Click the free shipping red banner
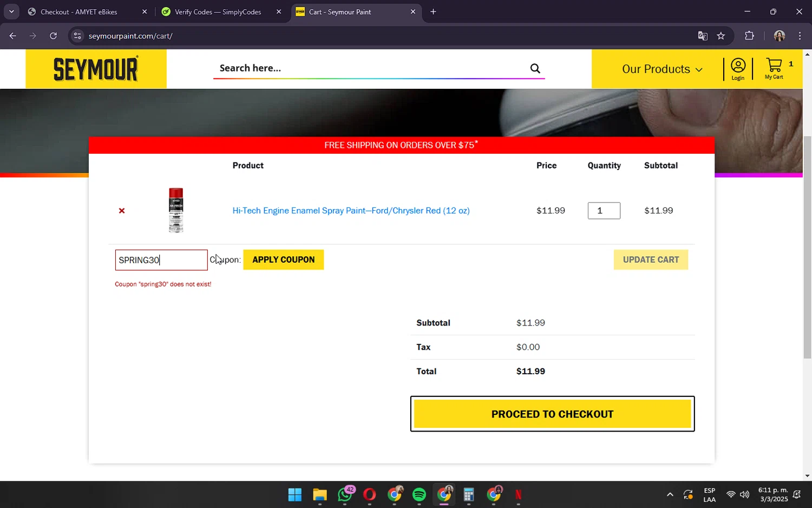This screenshot has width=812, height=508. (402, 145)
